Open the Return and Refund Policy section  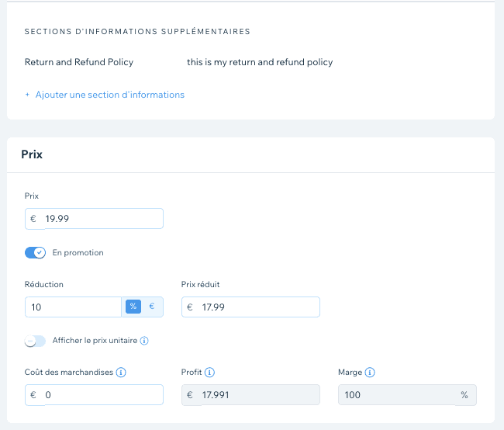[79, 62]
